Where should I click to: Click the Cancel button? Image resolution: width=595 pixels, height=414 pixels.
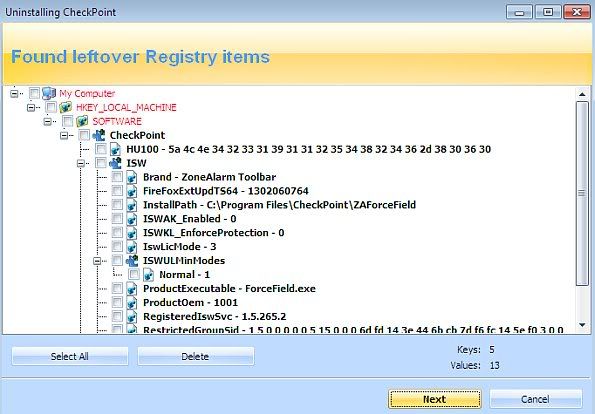pos(535,399)
